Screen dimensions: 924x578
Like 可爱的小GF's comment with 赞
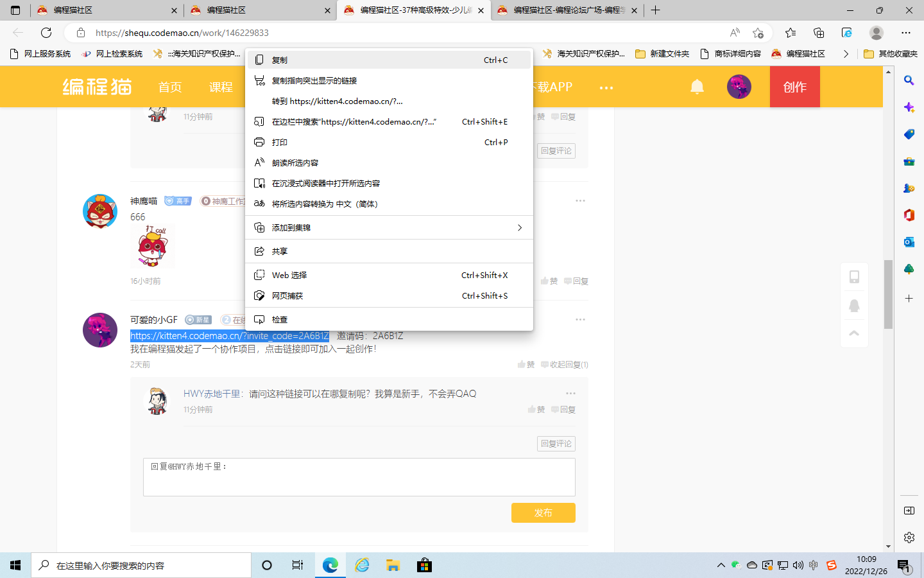tap(526, 364)
